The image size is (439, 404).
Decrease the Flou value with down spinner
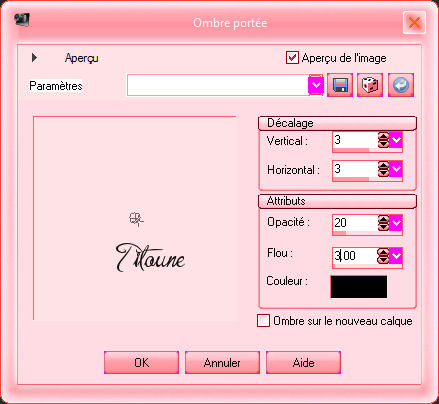pyautogui.click(x=383, y=259)
